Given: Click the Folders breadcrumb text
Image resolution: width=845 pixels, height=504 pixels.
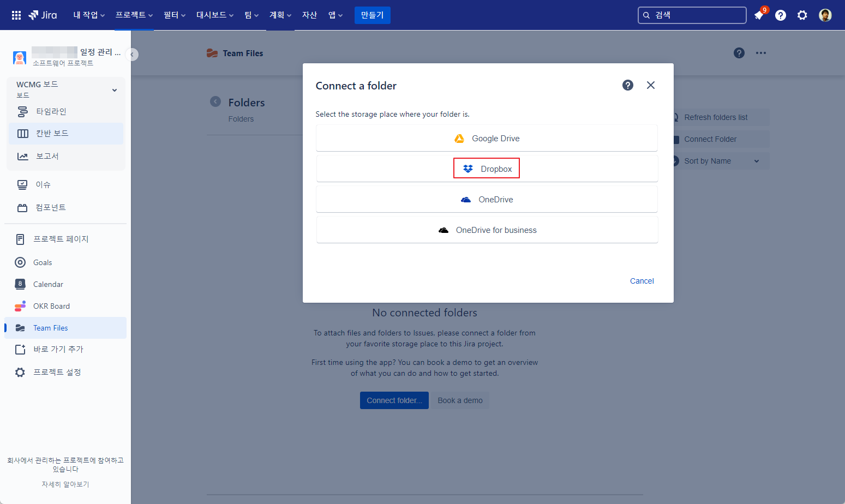Looking at the screenshot, I should tap(241, 119).
